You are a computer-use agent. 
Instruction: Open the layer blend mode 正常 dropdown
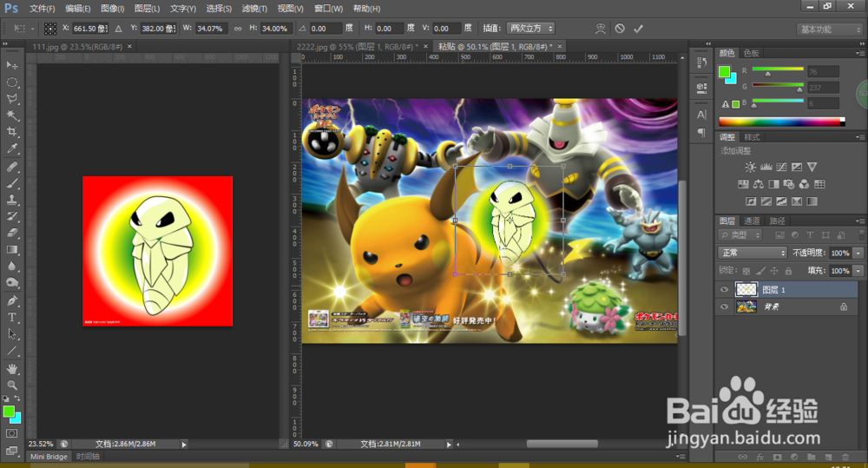[753, 253]
